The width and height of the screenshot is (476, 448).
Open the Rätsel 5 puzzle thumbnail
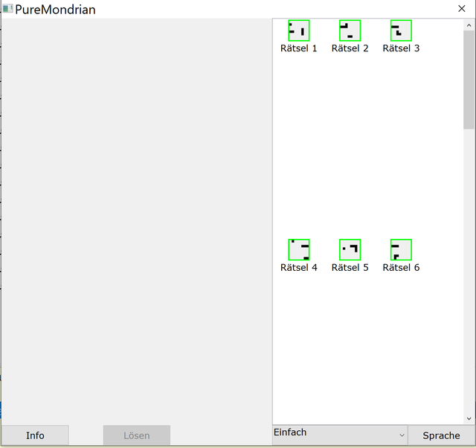click(x=350, y=249)
